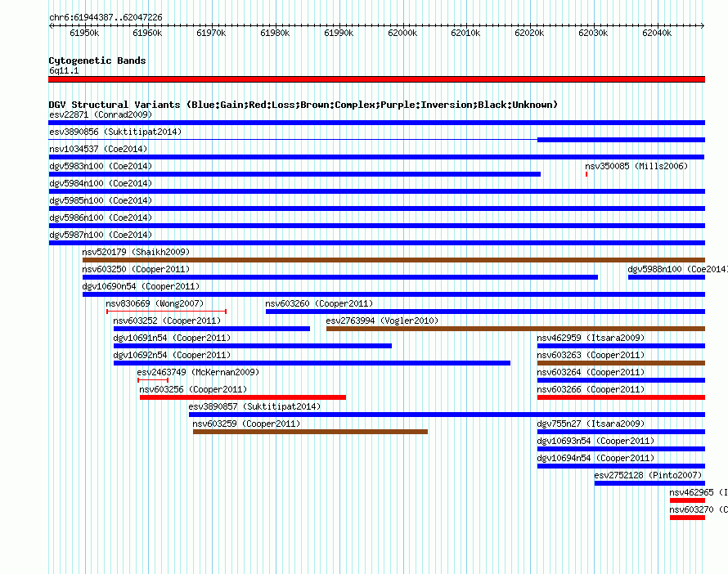Click the nsv462965 label

[x=699, y=492]
